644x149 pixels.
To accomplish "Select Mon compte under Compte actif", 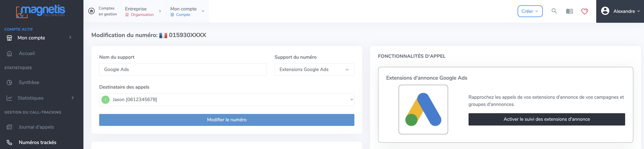I will click(x=31, y=38).
